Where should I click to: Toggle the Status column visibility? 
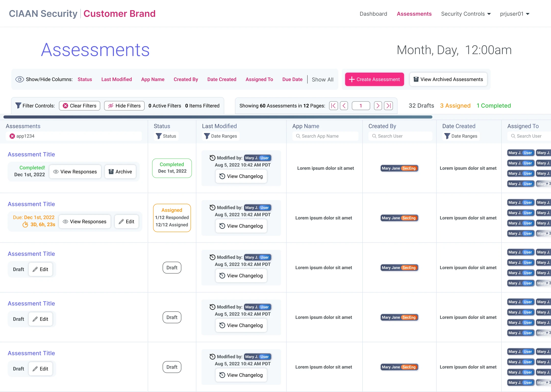pyautogui.click(x=85, y=79)
